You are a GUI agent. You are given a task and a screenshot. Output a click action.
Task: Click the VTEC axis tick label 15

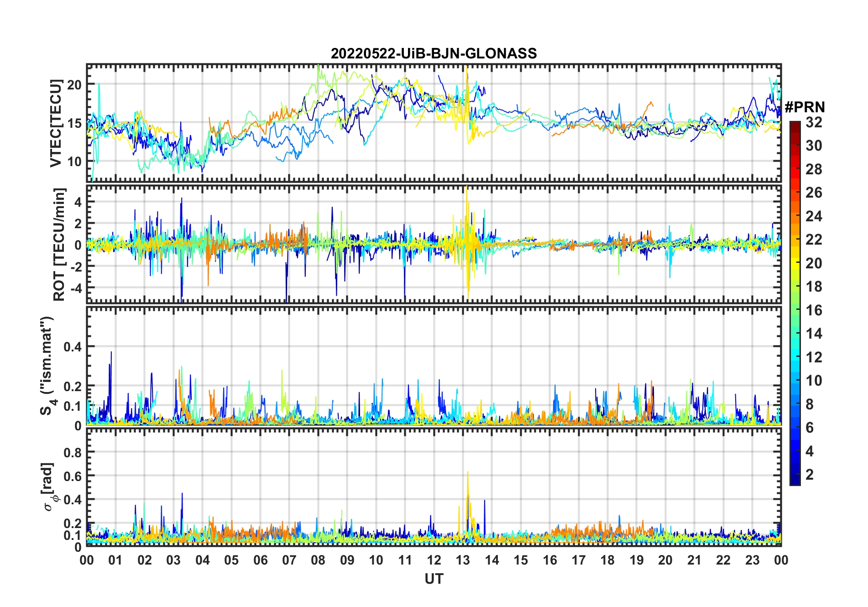74,123
